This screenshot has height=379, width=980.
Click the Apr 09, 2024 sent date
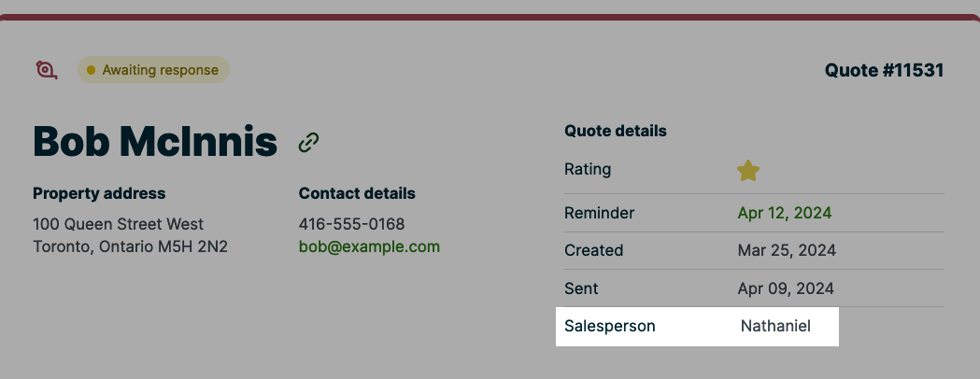(x=786, y=288)
